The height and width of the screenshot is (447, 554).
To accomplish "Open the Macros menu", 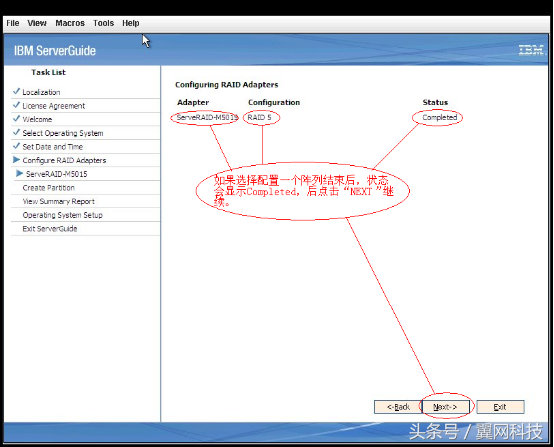I will point(70,23).
